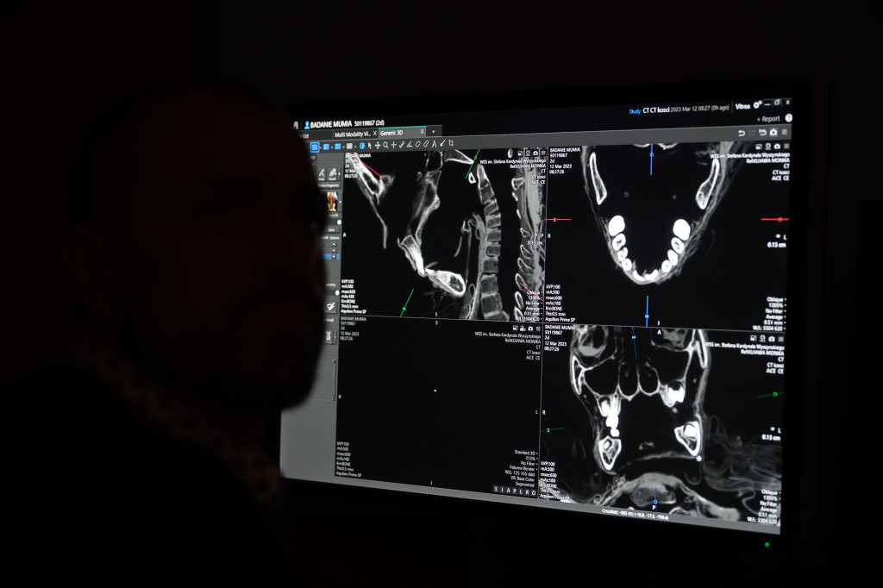The height and width of the screenshot is (588, 883).
Task: Open the layout selector dropdown arrow
Action: pos(320,148)
